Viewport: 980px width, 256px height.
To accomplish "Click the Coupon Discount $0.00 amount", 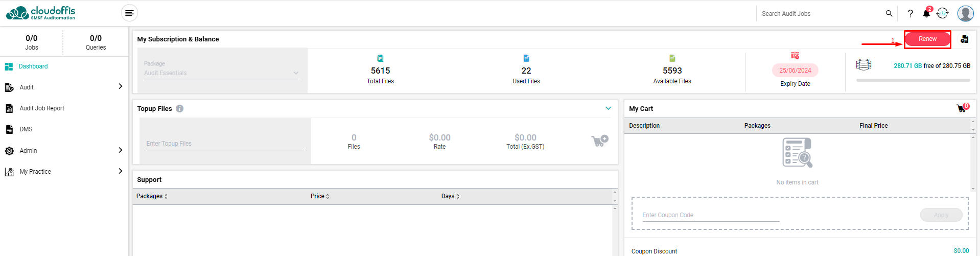I will [961, 251].
